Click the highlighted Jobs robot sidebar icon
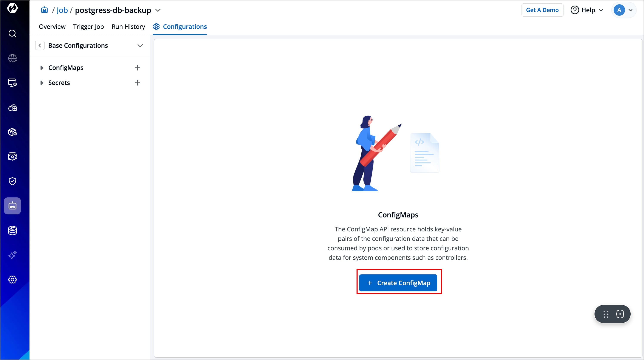This screenshot has width=644, height=360. click(12, 206)
